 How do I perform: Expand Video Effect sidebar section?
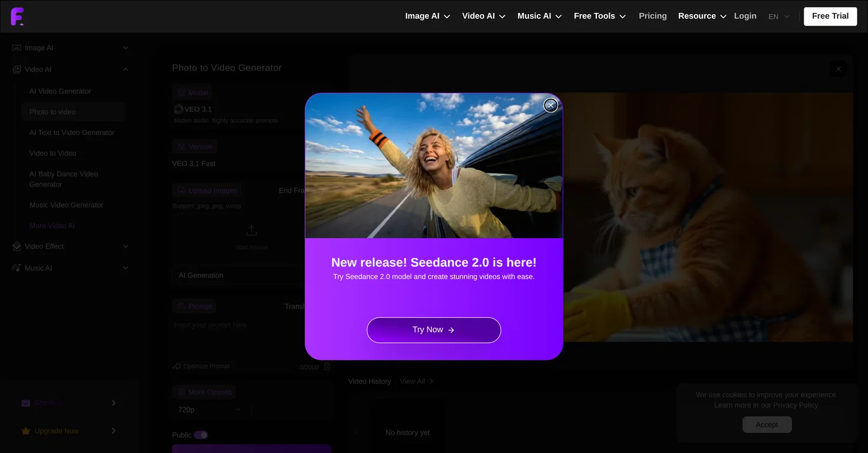[x=126, y=247]
